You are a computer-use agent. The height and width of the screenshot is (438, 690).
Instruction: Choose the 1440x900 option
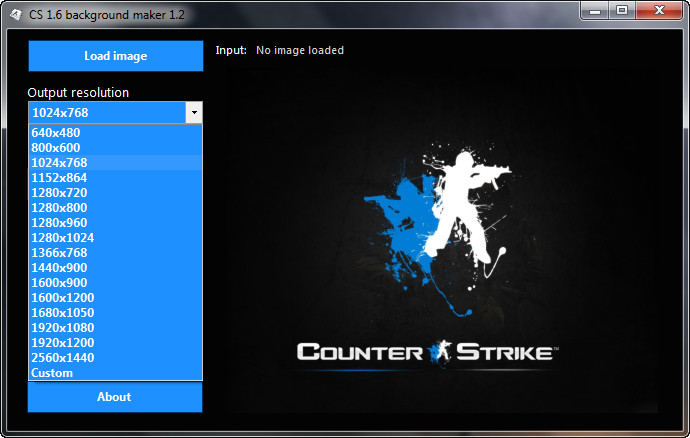coord(115,267)
